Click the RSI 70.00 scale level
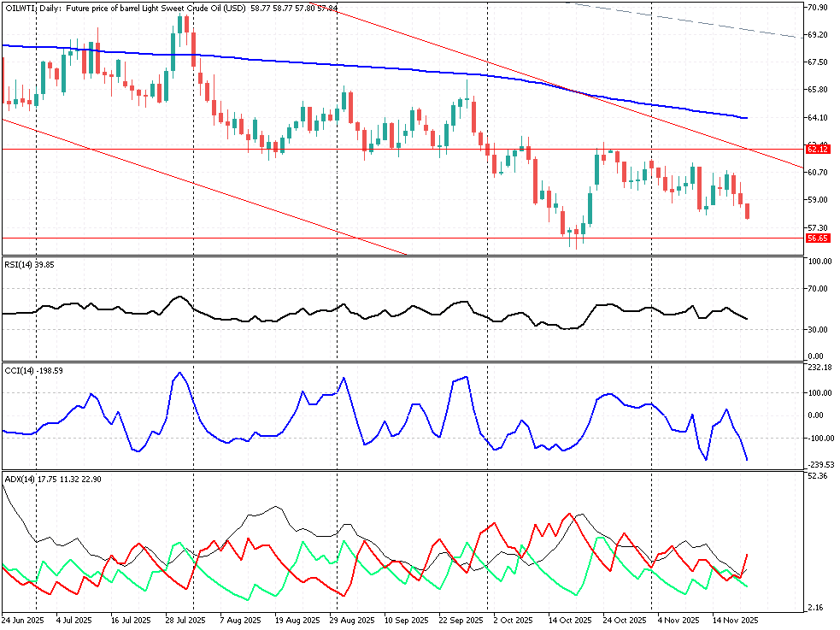 [818, 289]
